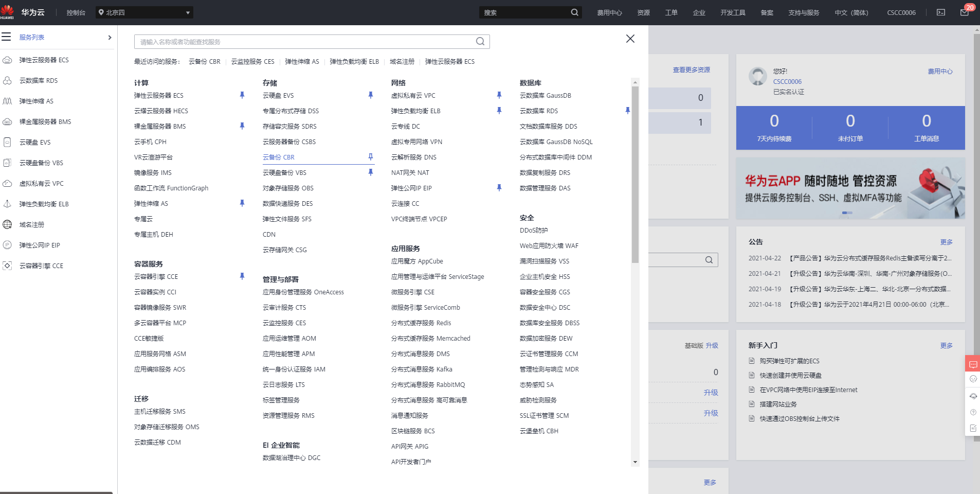Click the VBS backup sidebar icon

7,163
